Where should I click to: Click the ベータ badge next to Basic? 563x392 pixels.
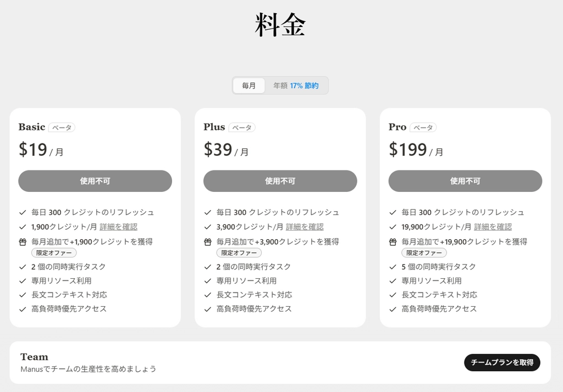pyautogui.click(x=62, y=128)
